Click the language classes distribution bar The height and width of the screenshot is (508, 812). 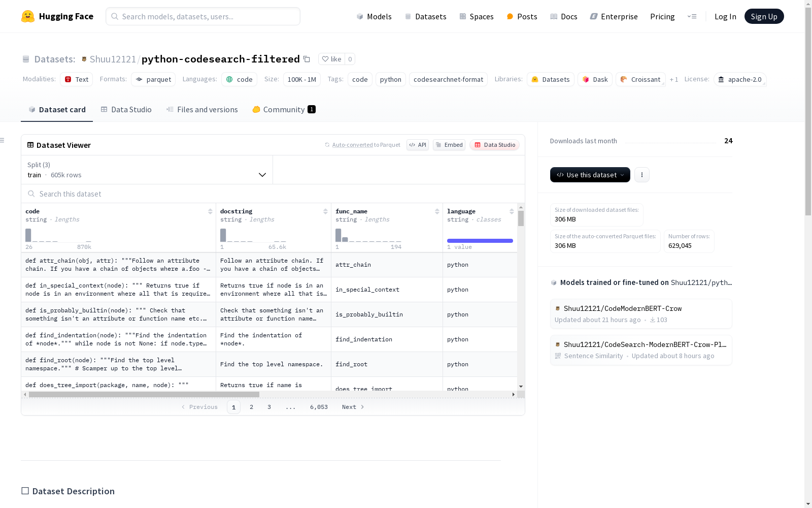(x=480, y=241)
